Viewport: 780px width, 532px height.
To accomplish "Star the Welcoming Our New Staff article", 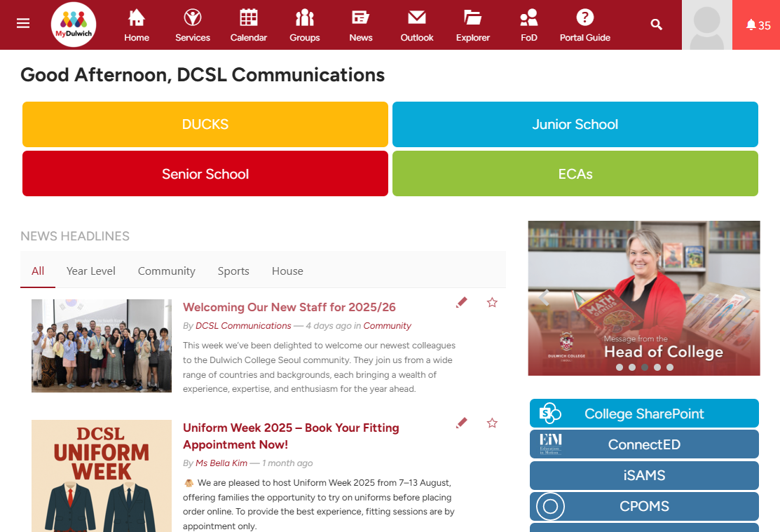I will 492,303.
